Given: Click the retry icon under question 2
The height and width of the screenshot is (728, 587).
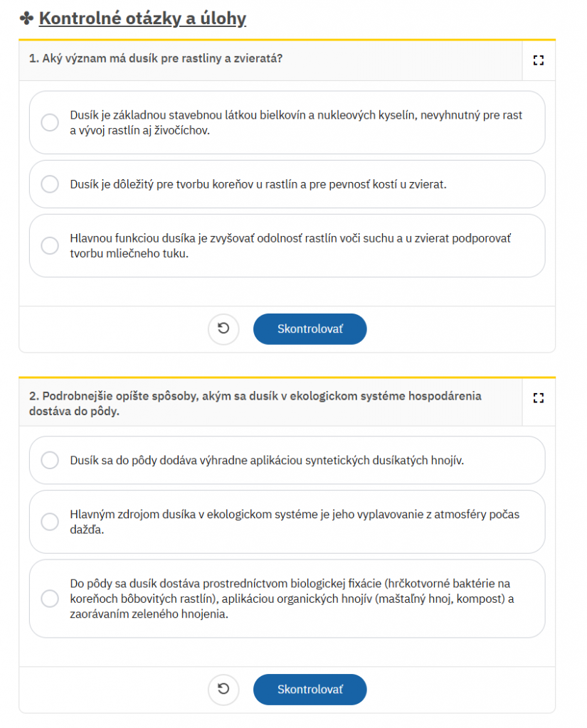Looking at the screenshot, I should pos(223,689).
